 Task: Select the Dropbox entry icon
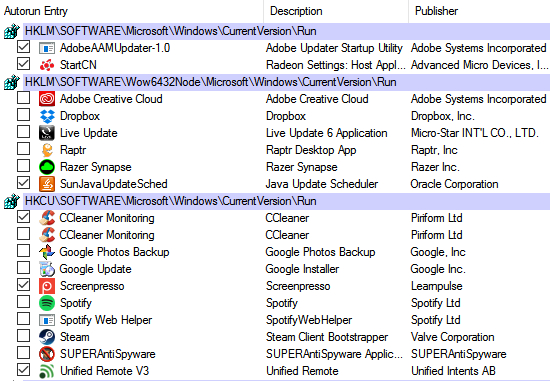pos(47,116)
